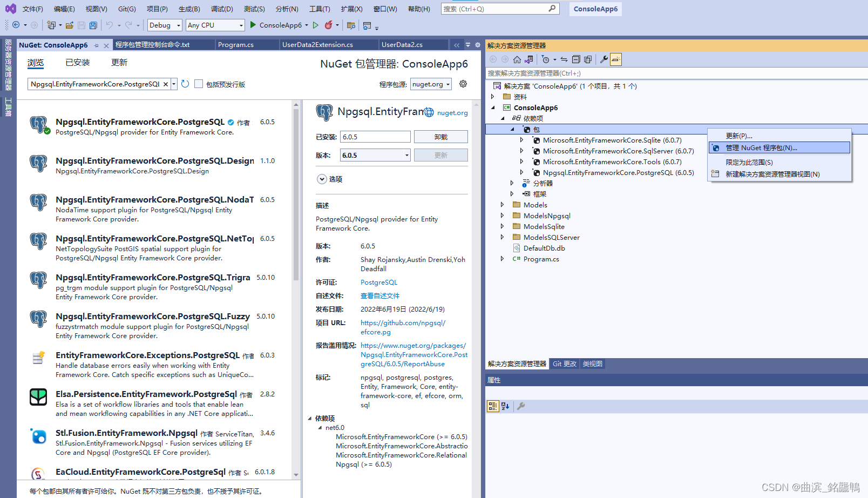Viewport: 868px width, 498px height.
Task: Collapse the ConsoleApp6 project node
Action: pyautogui.click(x=493, y=107)
